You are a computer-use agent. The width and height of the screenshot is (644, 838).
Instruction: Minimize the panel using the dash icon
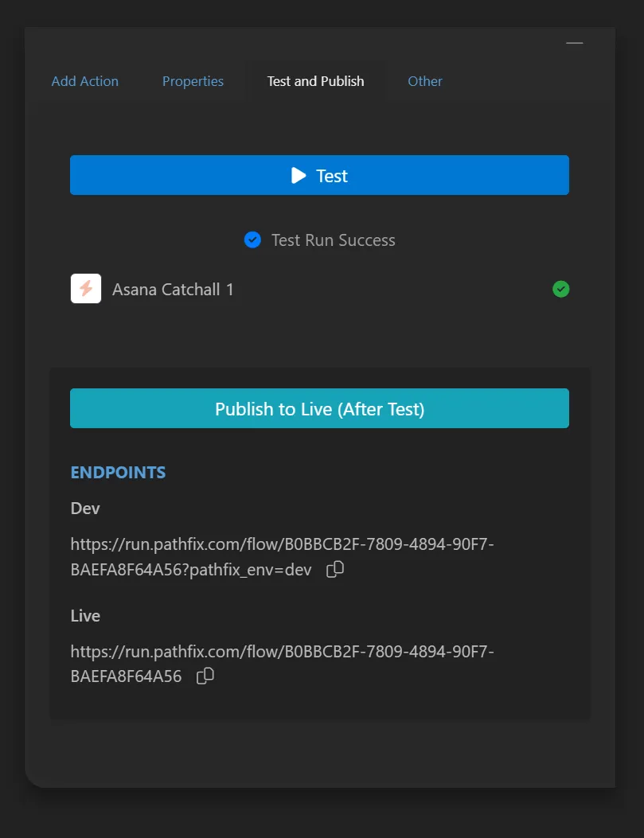click(x=575, y=43)
